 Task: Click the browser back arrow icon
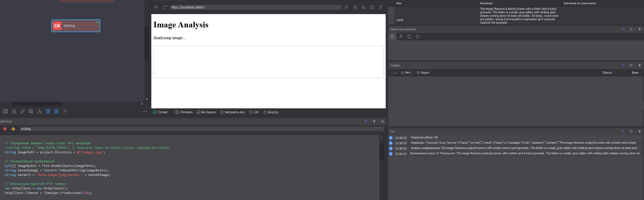click(156, 7)
